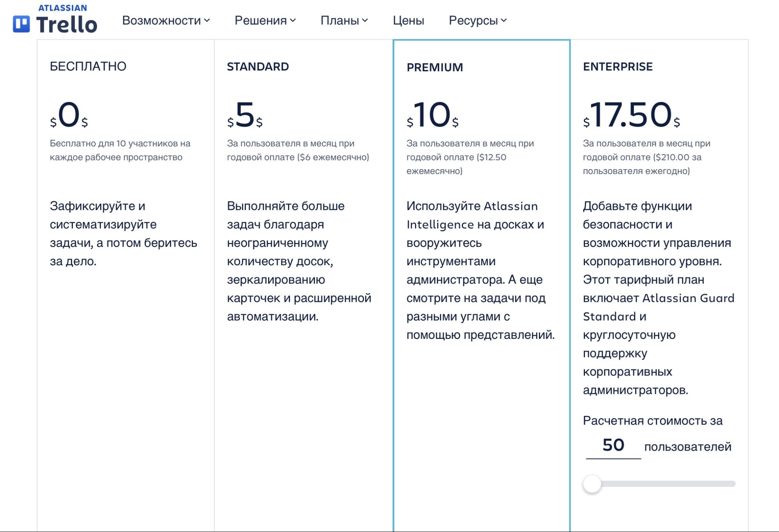Open the Планы dropdown
This screenshot has height=532, width=779.
[344, 20]
